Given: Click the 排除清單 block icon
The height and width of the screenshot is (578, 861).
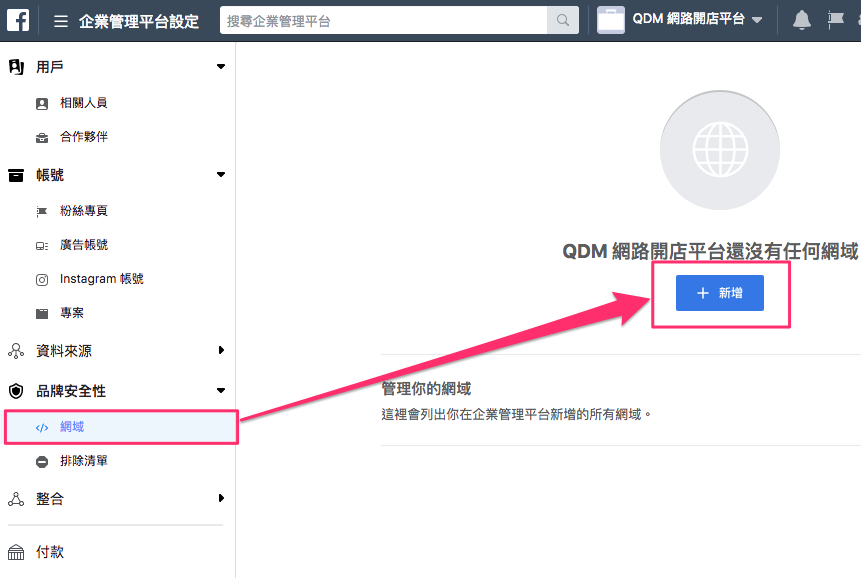Looking at the screenshot, I should [x=42, y=462].
